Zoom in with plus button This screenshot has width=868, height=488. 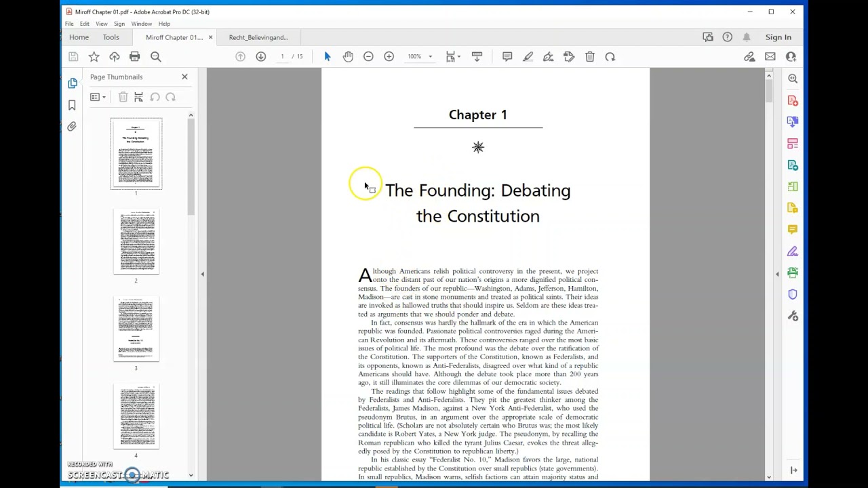pos(389,57)
